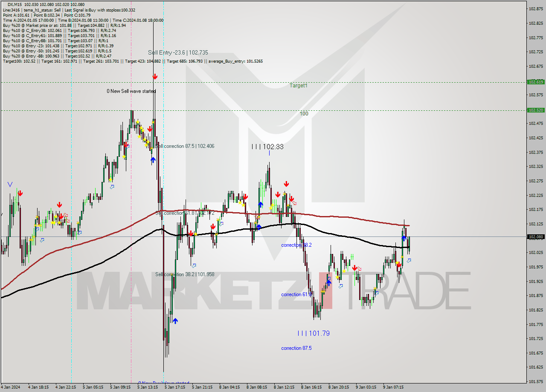Click the blue V wave marker
This screenshot has width=546, height=392.
(x=10, y=184)
